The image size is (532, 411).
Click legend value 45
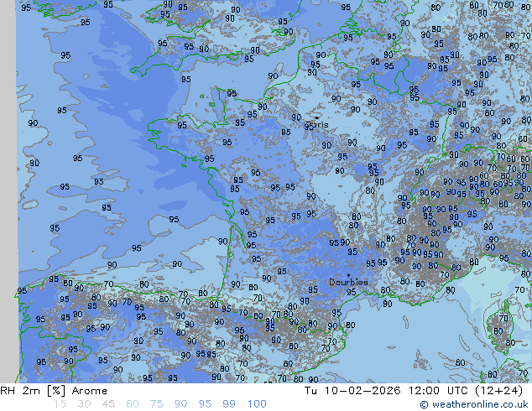point(108,404)
